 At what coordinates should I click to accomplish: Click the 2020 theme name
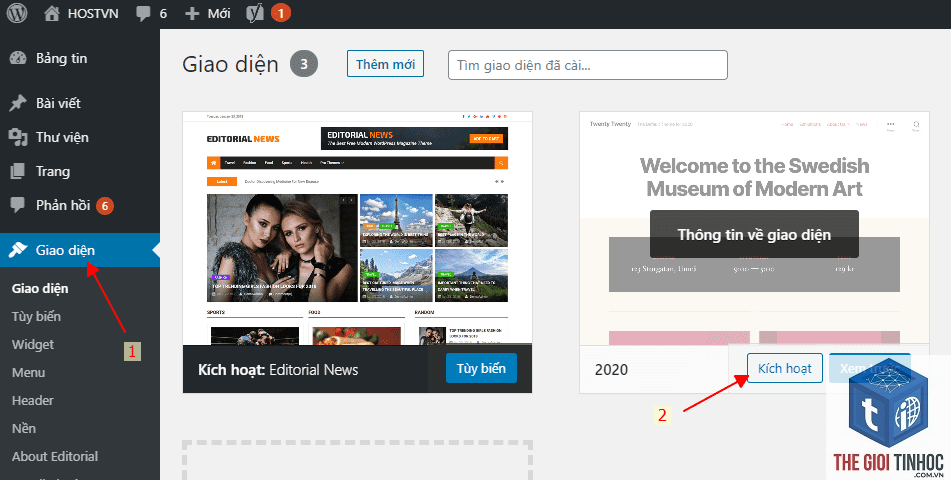tap(611, 370)
